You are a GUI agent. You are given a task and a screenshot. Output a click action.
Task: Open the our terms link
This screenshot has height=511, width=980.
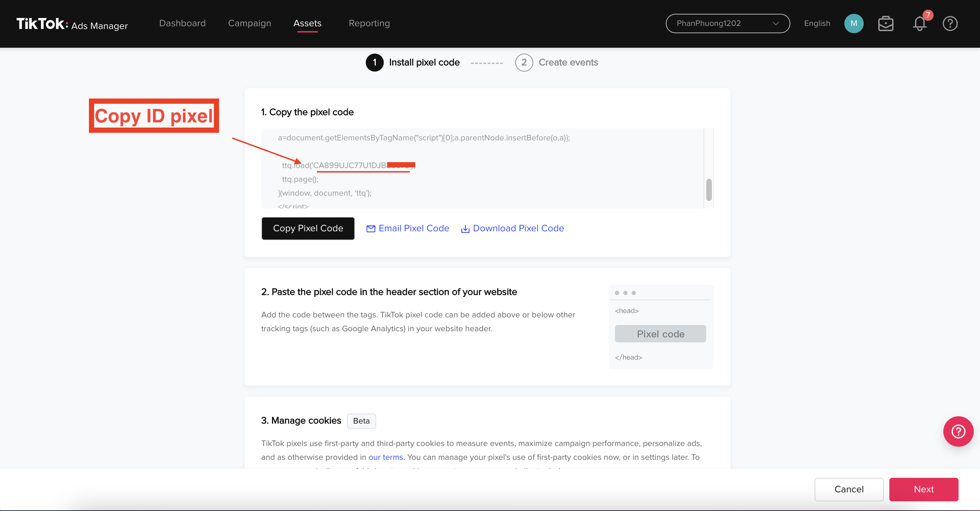(x=385, y=457)
